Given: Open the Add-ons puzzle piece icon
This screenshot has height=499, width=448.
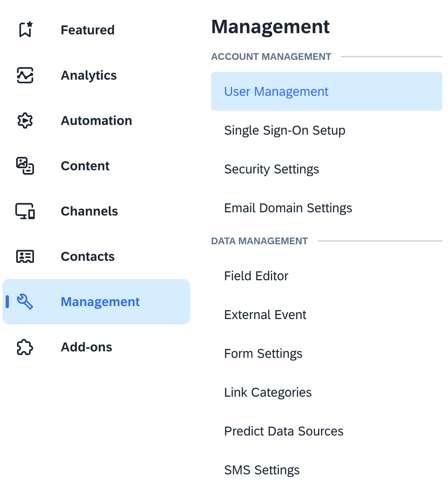Looking at the screenshot, I should [25, 347].
